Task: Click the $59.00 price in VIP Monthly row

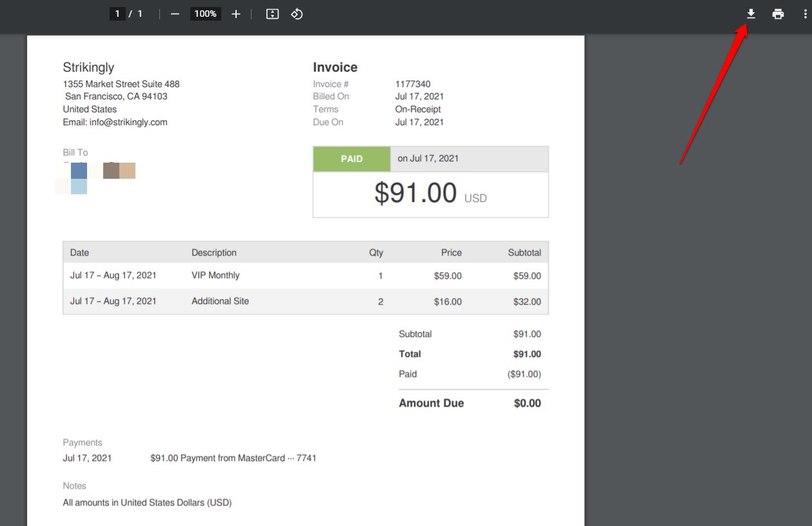Action: coord(448,276)
